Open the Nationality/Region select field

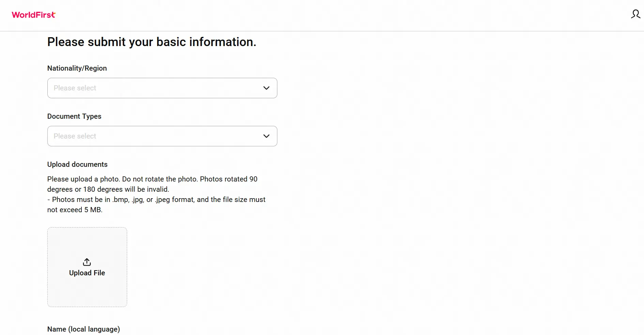162,88
